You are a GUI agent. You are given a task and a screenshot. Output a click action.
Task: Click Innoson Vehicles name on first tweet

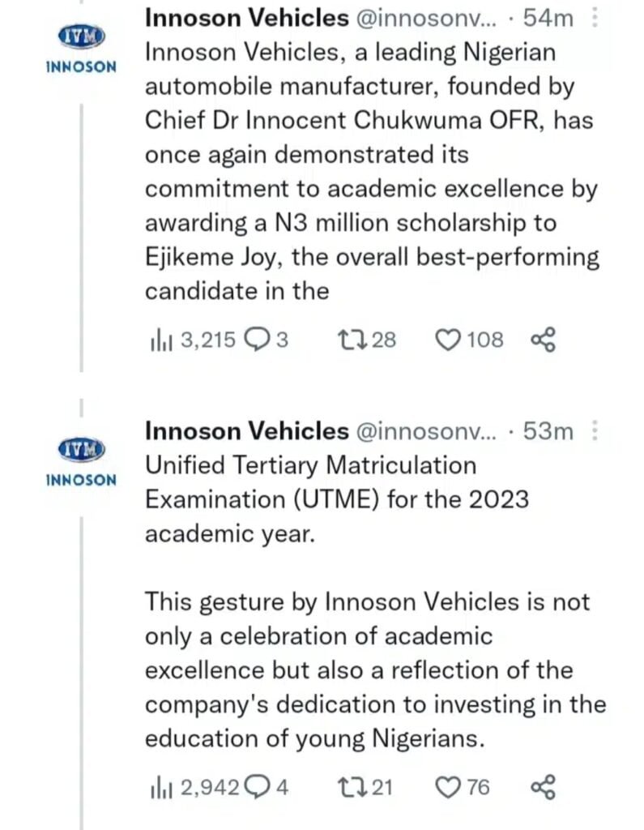click(x=245, y=17)
